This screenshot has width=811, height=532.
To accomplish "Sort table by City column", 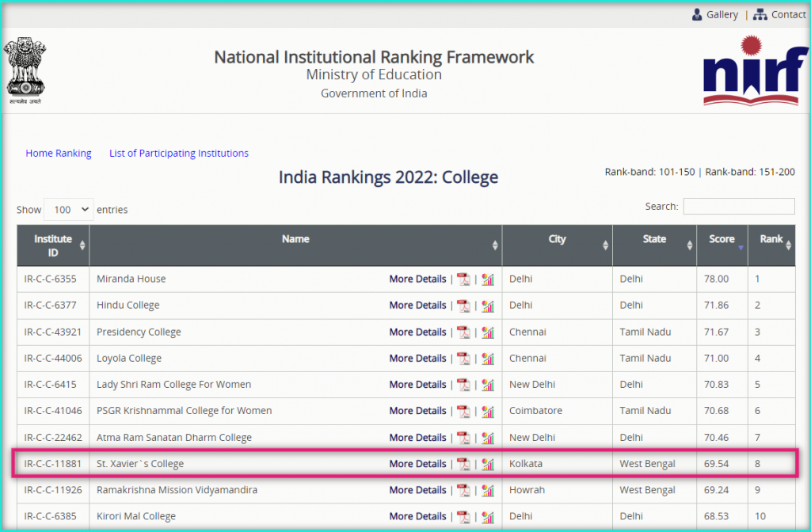I will click(557, 245).
